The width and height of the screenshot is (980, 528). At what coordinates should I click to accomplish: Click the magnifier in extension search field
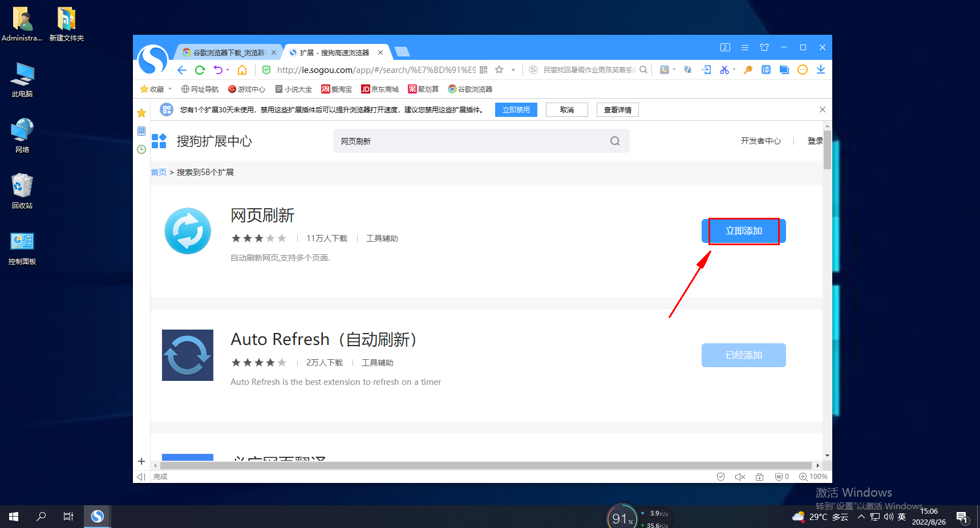(x=615, y=141)
